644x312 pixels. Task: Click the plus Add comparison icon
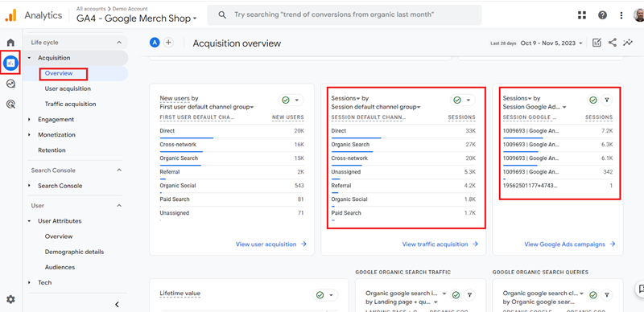168,43
